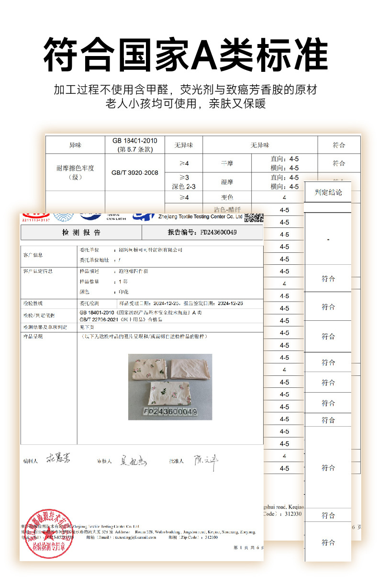The width and height of the screenshot is (378, 588).
Task: Click the email address on the report footer
Action: tap(135, 537)
